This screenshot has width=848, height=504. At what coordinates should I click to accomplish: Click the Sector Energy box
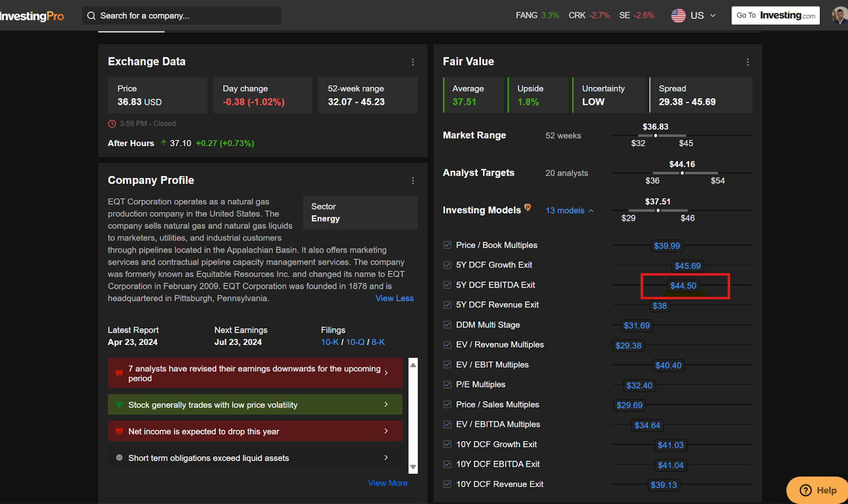tap(360, 213)
